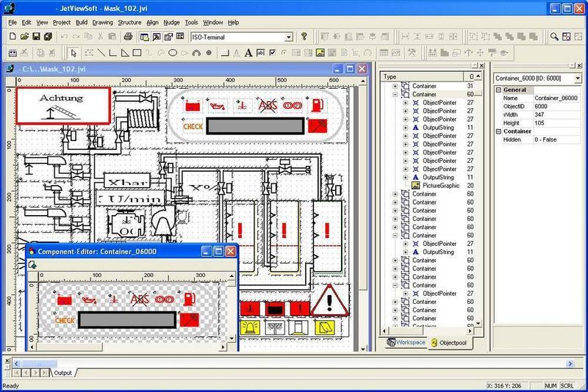Expand the top Container row valued 31

pos(395,86)
